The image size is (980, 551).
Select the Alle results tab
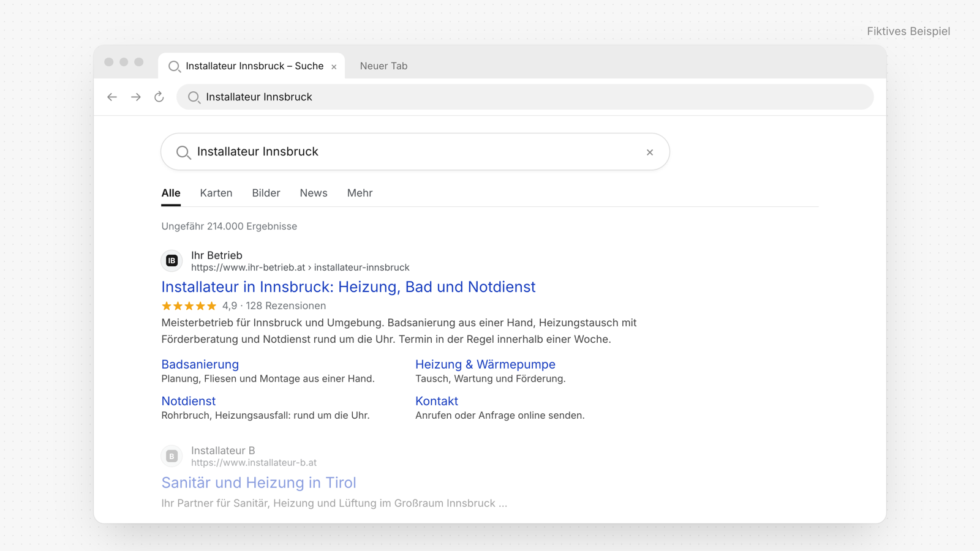pos(171,193)
